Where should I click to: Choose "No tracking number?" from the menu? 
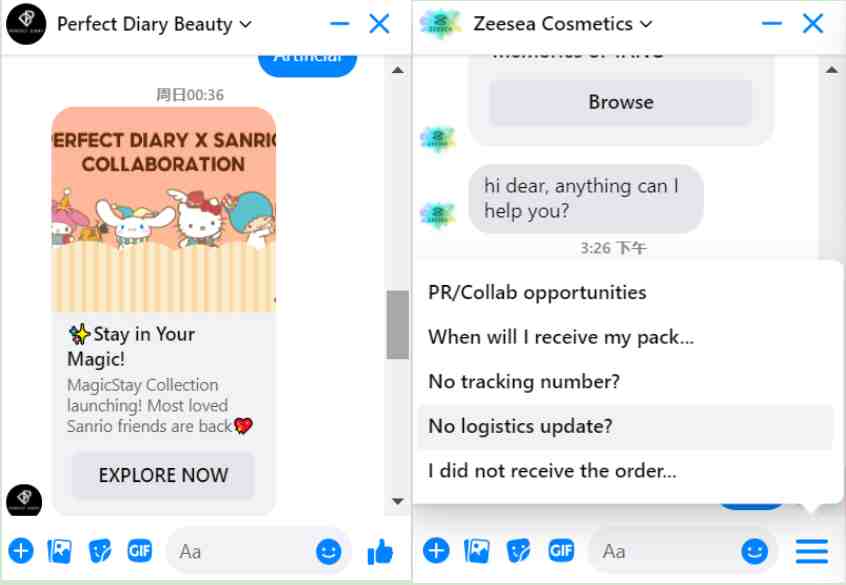[626, 382]
